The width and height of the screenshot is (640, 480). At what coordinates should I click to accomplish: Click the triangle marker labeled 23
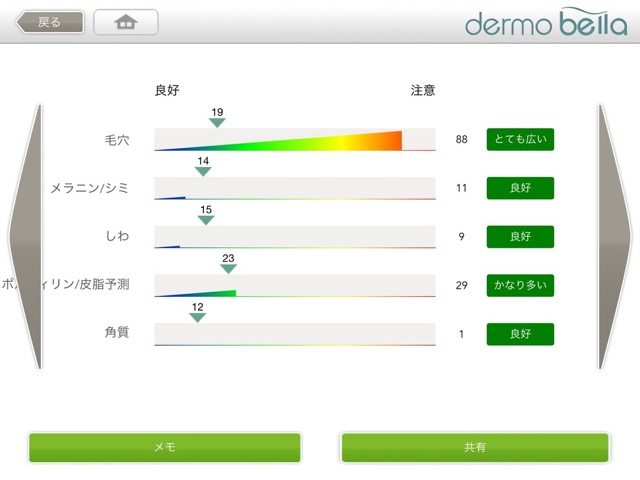point(228,268)
